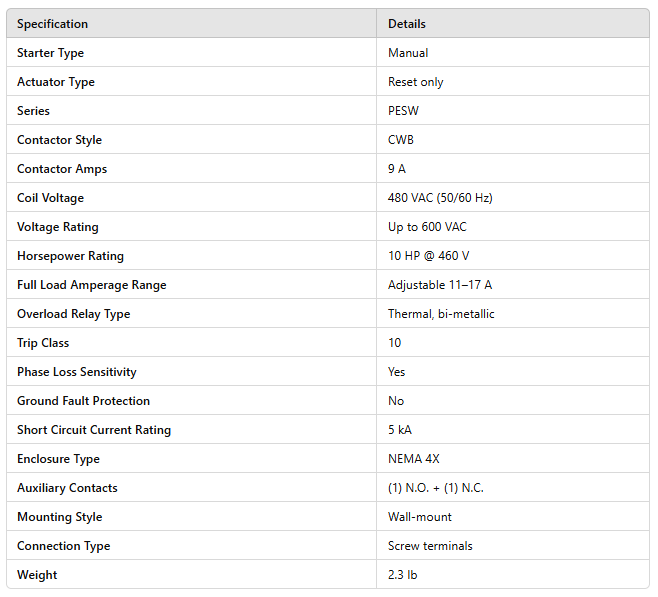Image resolution: width=658 pixels, height=597 pixels.
Task: Select the Starter Type row label
Action: (x=51, y=53)
